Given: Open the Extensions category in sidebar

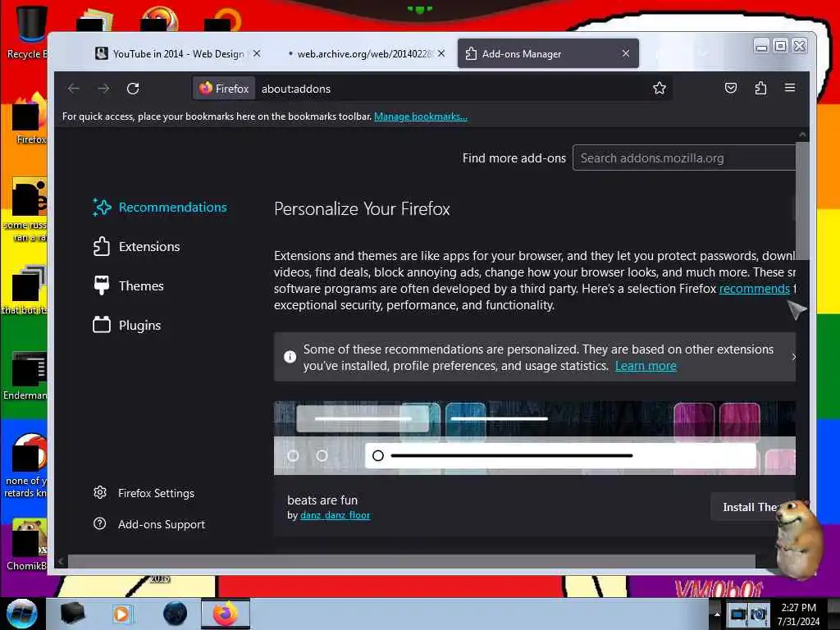Looking at the screenshot, I should (137, 246).
